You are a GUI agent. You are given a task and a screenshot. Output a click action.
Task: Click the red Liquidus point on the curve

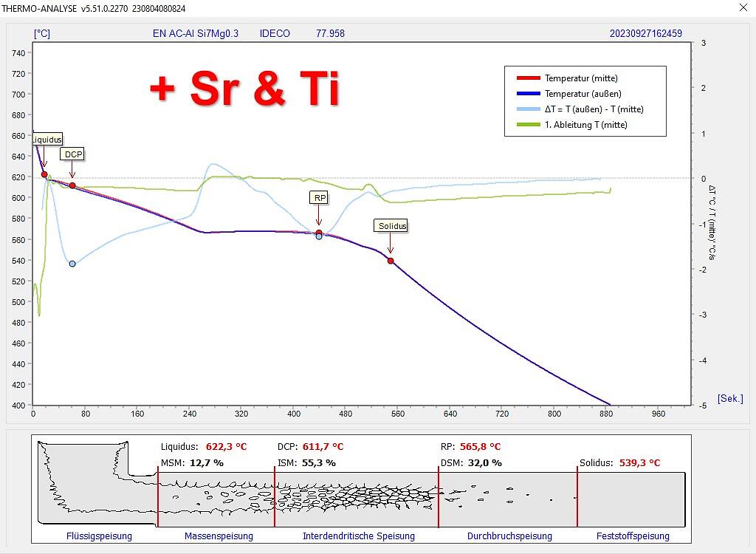click(x=44, y=174)
